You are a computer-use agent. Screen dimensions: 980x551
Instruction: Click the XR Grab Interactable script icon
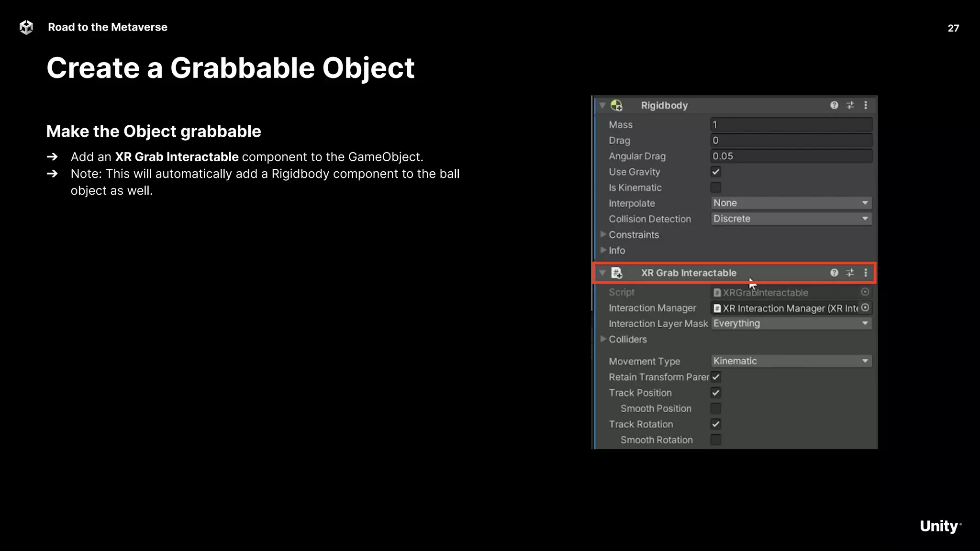[x=617, y=273]
